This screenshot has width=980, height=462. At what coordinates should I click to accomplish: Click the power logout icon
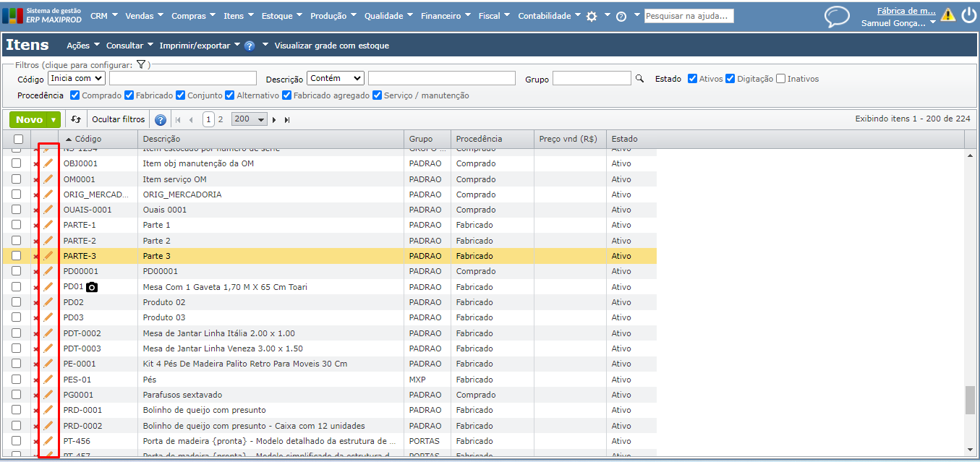pos(968,15)
